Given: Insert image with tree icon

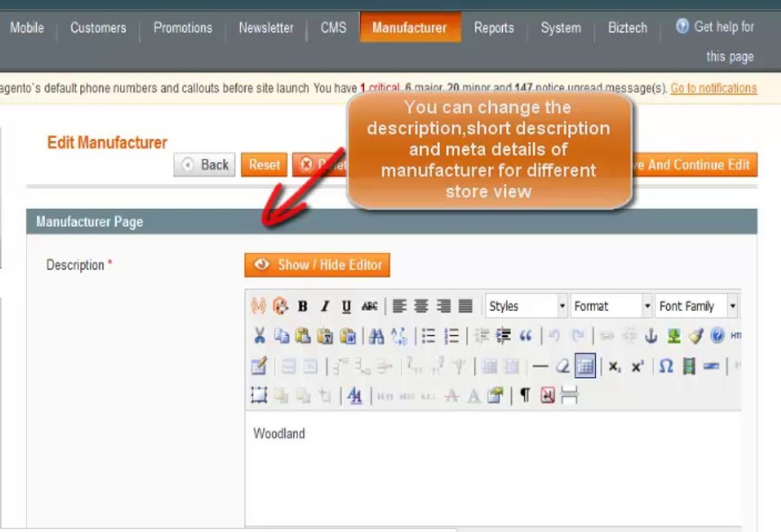Looking at the screenshot, I should pos(674,336).
